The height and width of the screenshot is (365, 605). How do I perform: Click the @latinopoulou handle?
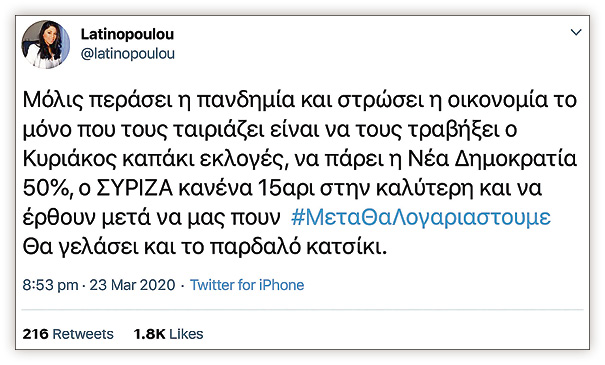(128, 54)
